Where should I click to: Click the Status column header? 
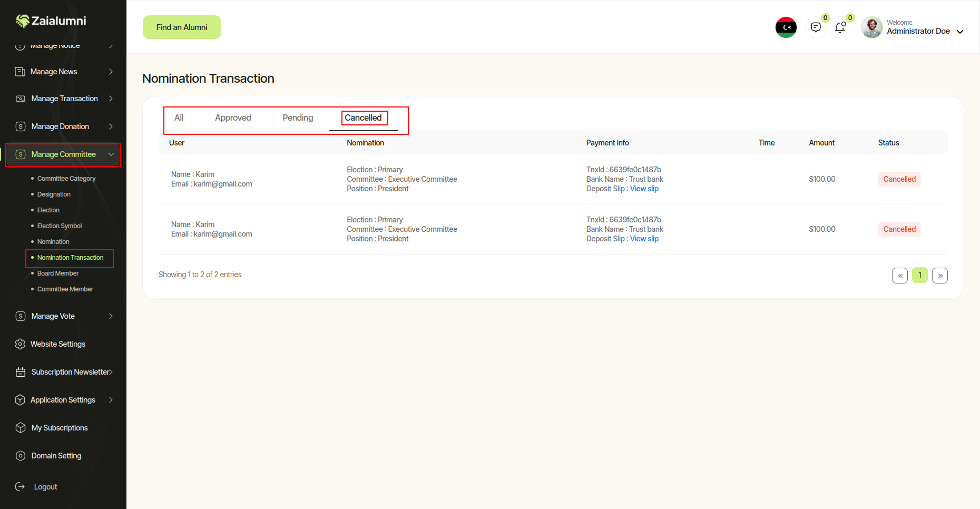[x=888, y=143]
